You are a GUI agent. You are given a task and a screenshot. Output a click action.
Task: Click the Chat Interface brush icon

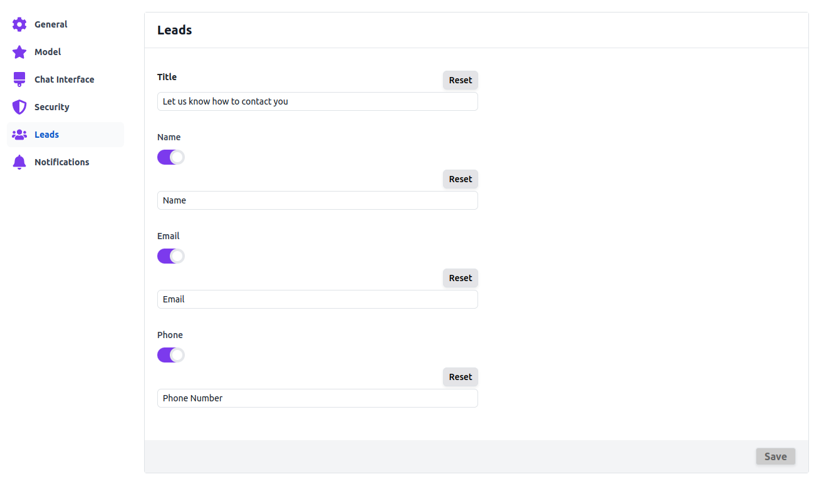19,80
